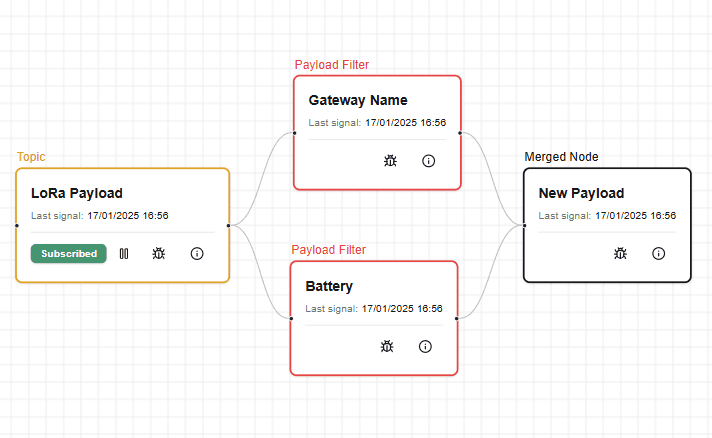Click the input port of LoRa Payload node
Screen dimensions: 712x438
pyautogui.click(x=17, y=225)
